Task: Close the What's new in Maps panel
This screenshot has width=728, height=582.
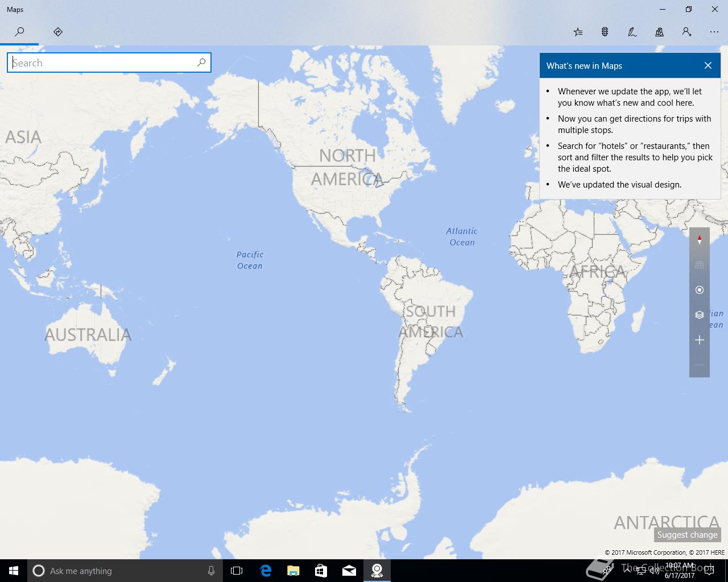Action: [708, 65]
